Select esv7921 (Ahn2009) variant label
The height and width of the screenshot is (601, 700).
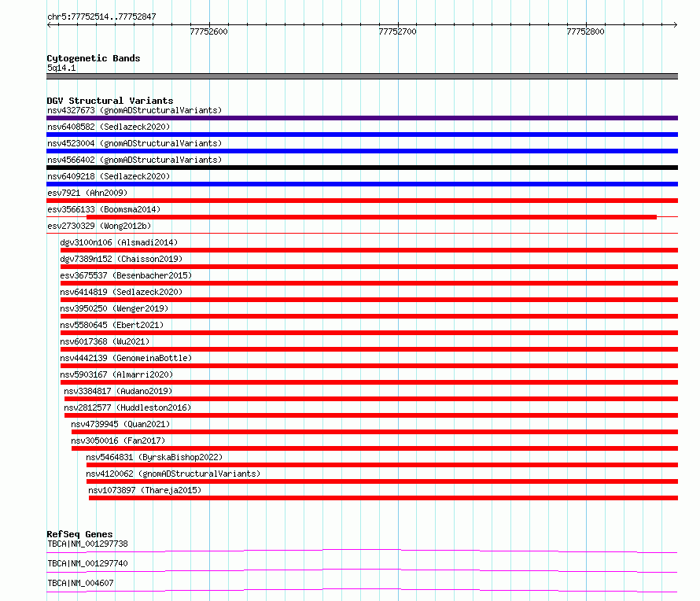coord(87,193)
